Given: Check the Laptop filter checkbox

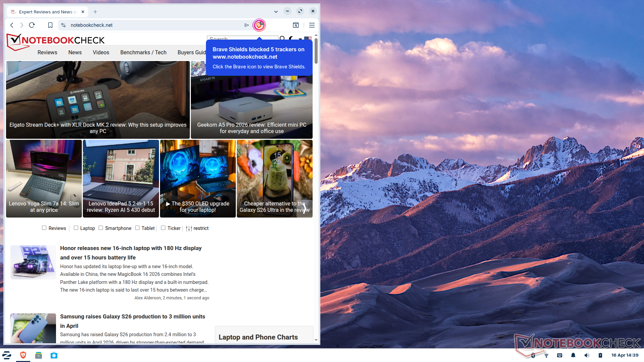Looking at the screenshot, I should click(x=76, y=228).
